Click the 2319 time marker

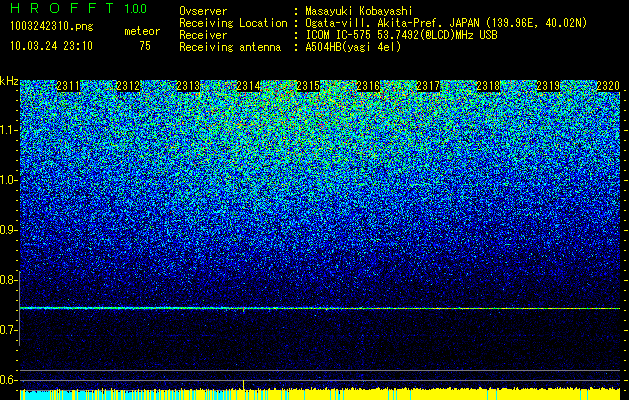[548, 86]
